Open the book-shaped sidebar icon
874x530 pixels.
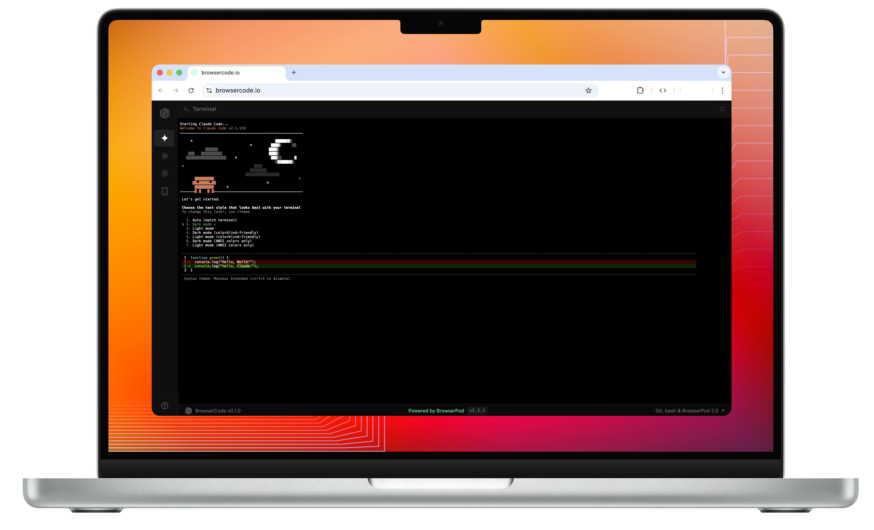coord(164,191)
